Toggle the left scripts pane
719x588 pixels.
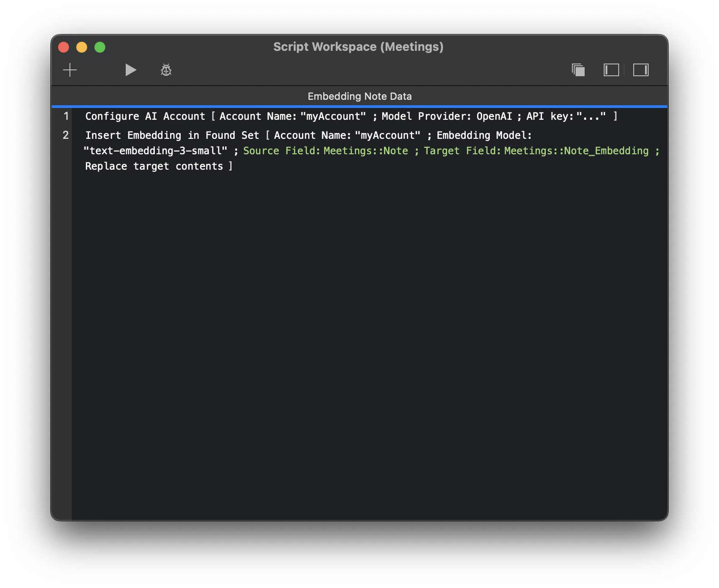(611, 70)
